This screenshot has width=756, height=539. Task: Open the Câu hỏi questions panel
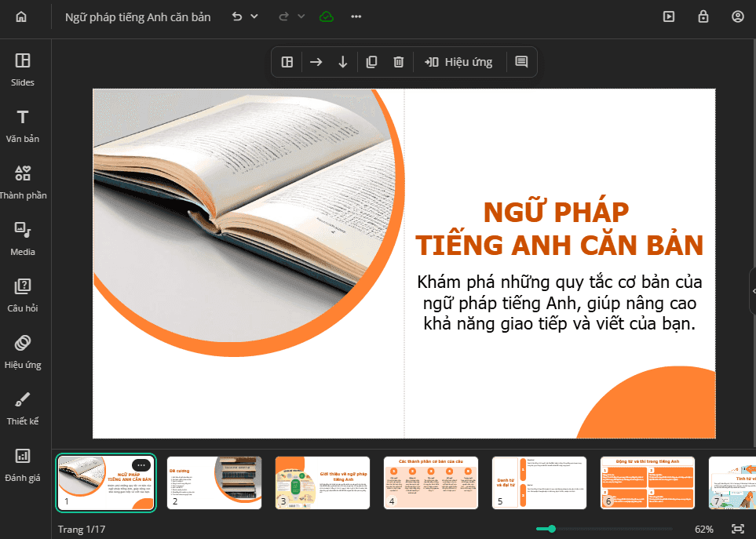23,295
